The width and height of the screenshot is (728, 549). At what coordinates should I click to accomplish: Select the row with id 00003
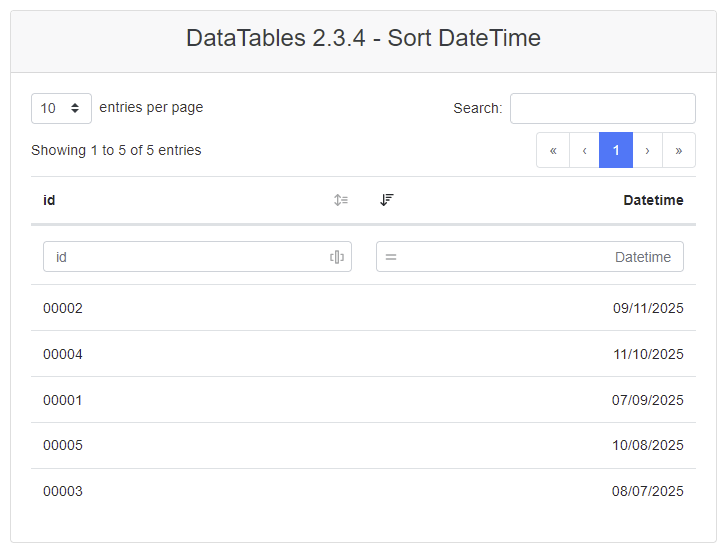pos(63,492)
